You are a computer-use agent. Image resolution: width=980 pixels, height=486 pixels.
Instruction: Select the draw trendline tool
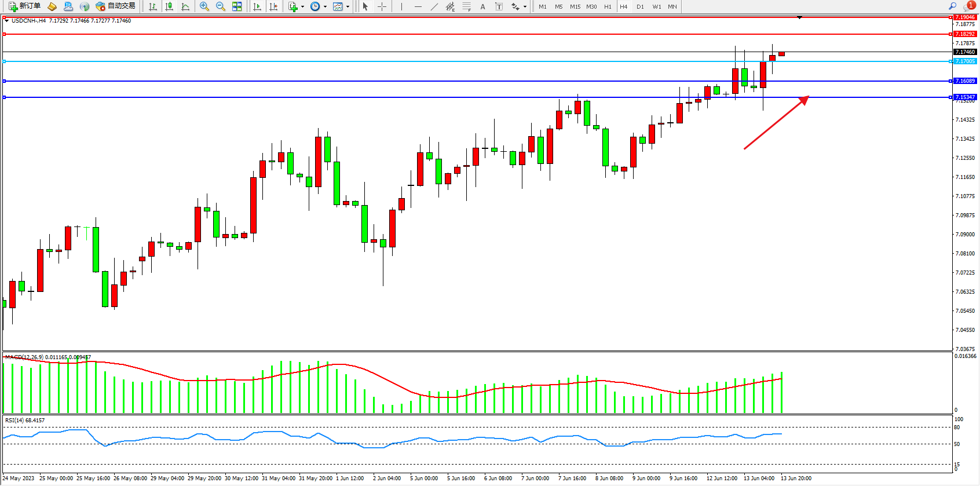(434, 6)
